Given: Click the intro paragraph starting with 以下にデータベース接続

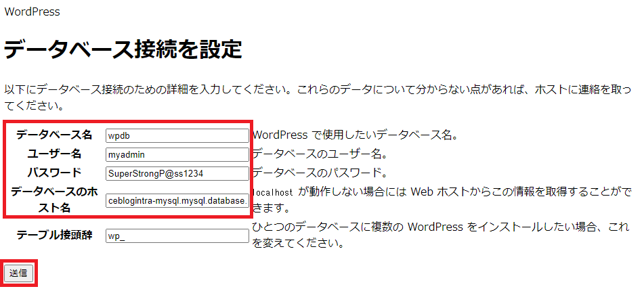Looking at the screenshot, I should [318, 97].
